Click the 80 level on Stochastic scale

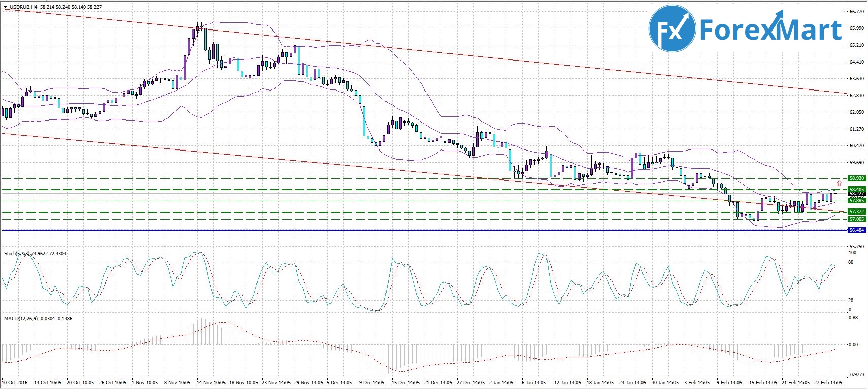[852, 262]
